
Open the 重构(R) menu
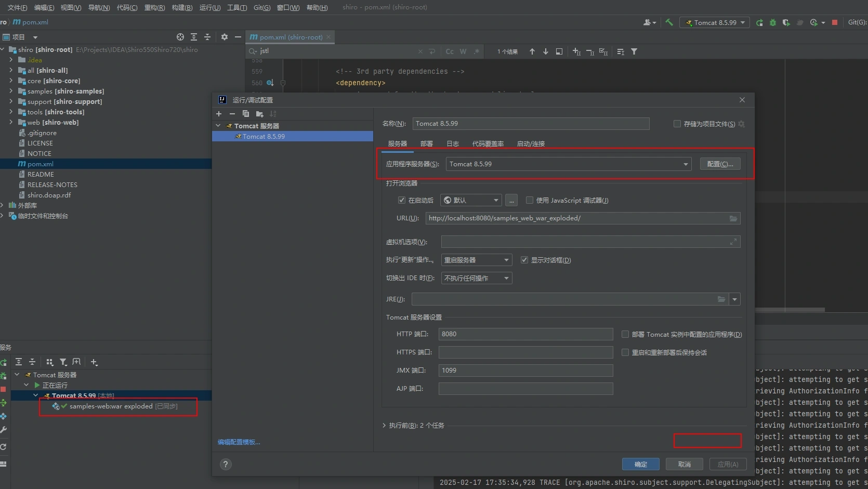(x=154, y=7)
